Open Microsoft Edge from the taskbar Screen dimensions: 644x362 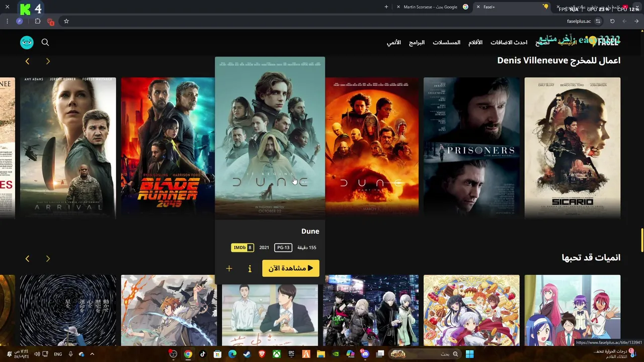[x=232, y=354]
